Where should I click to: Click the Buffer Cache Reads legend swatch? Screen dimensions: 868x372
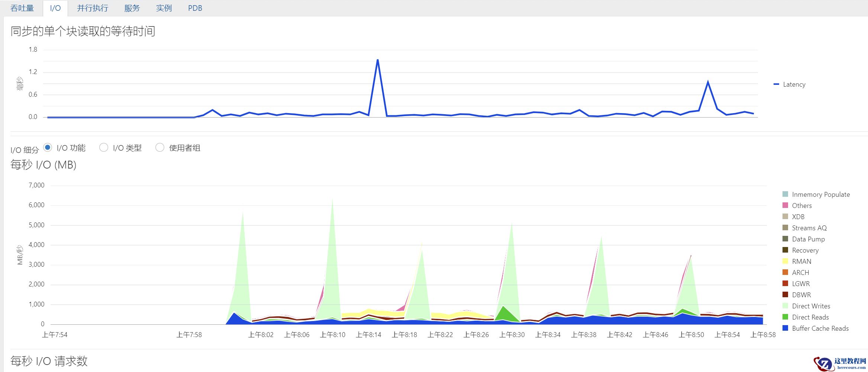[785, 328]
